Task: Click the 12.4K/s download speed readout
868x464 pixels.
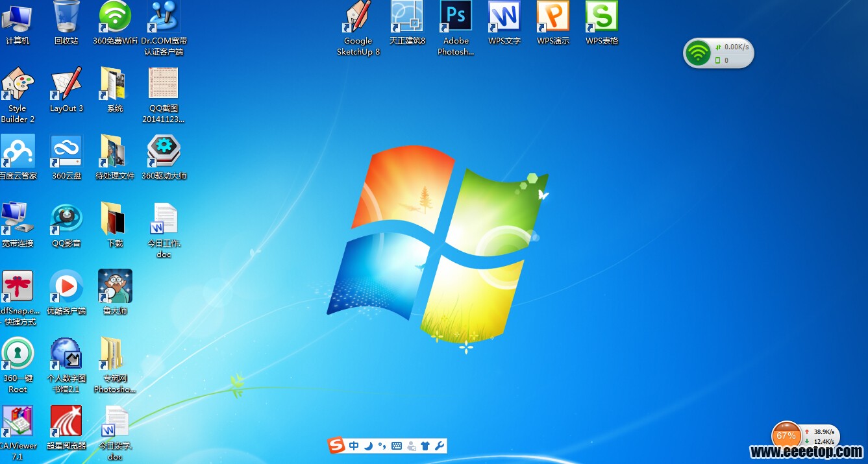Action: (824, 442)
